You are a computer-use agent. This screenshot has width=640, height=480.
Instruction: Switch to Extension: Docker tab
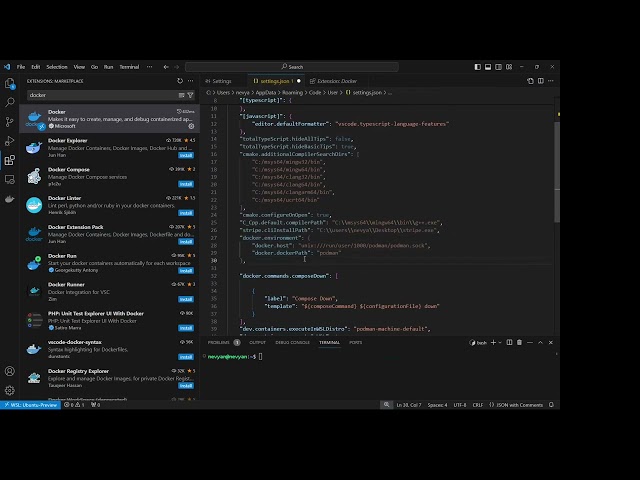[337, 81]
